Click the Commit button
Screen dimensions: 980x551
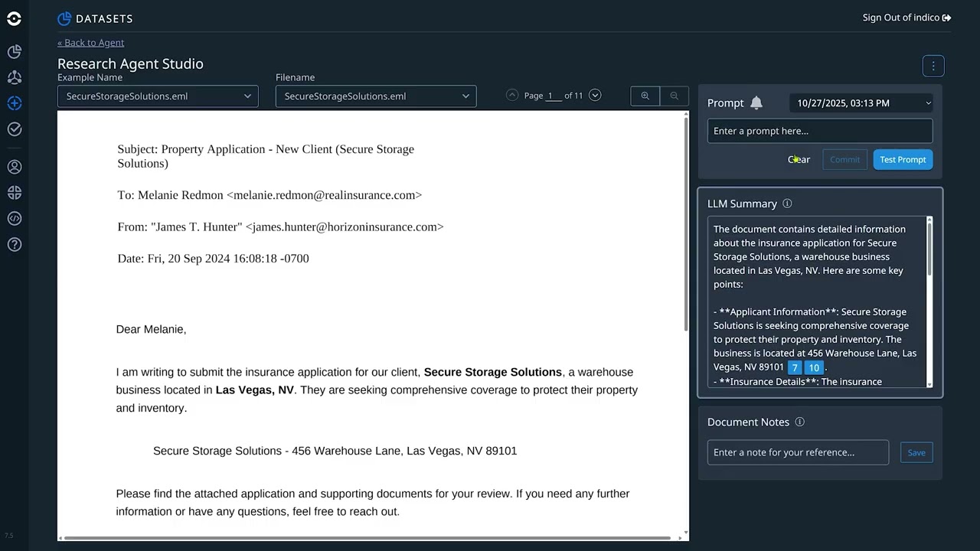(845, 159)
